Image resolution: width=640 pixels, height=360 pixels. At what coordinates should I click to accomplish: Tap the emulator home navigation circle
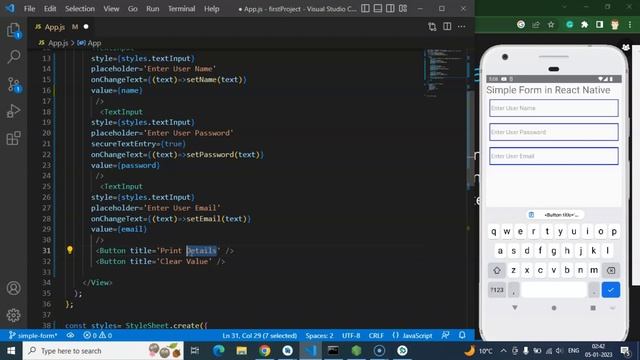tap(554, 308)
